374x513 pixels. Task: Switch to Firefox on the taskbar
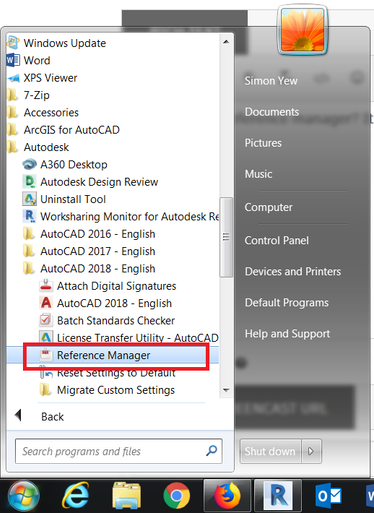pos(227,496)
